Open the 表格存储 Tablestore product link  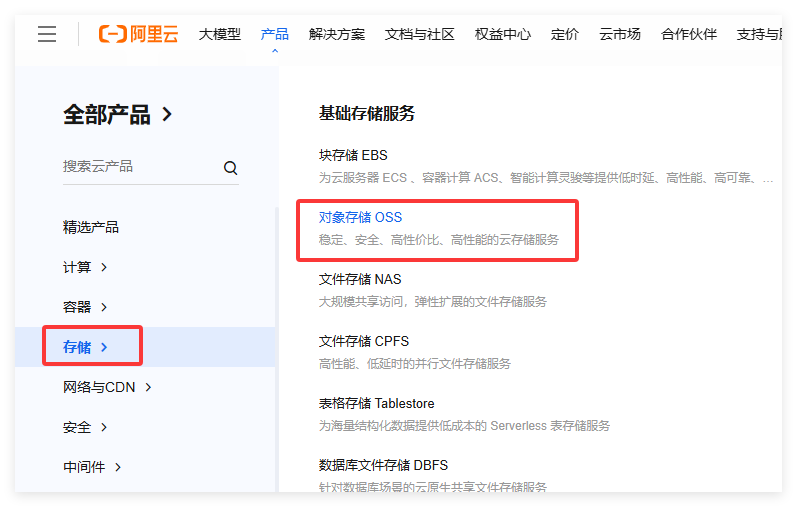click(x=377, y=403)
